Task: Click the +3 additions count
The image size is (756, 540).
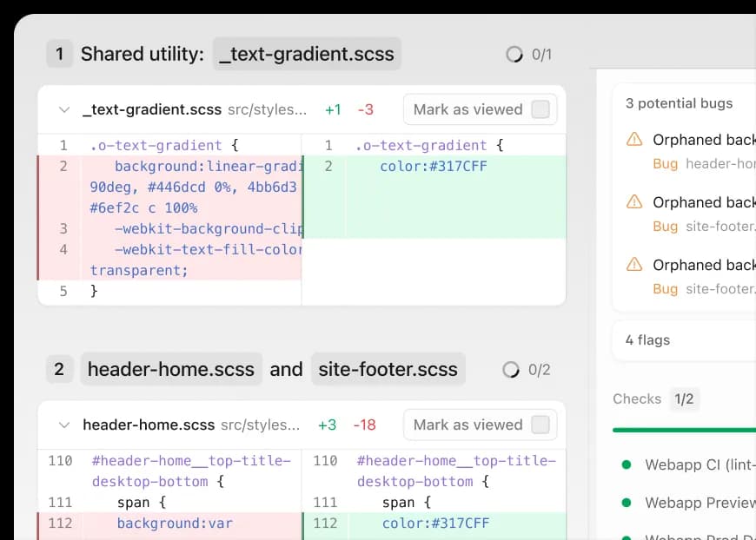Action: (x=327, y=425)
